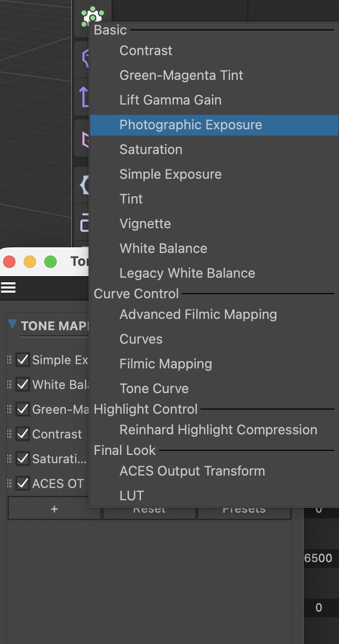Click drag handle beside Contrast row
The height and width of the screenshot is (644, 339).
click(9, 434)
